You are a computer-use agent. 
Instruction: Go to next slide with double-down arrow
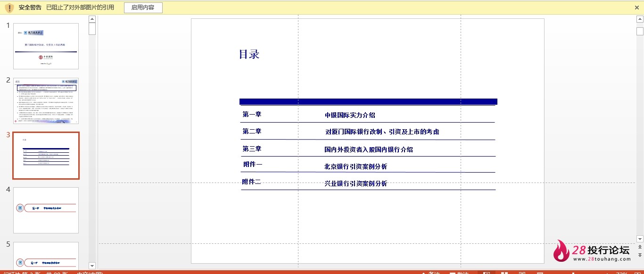point(640,255)
